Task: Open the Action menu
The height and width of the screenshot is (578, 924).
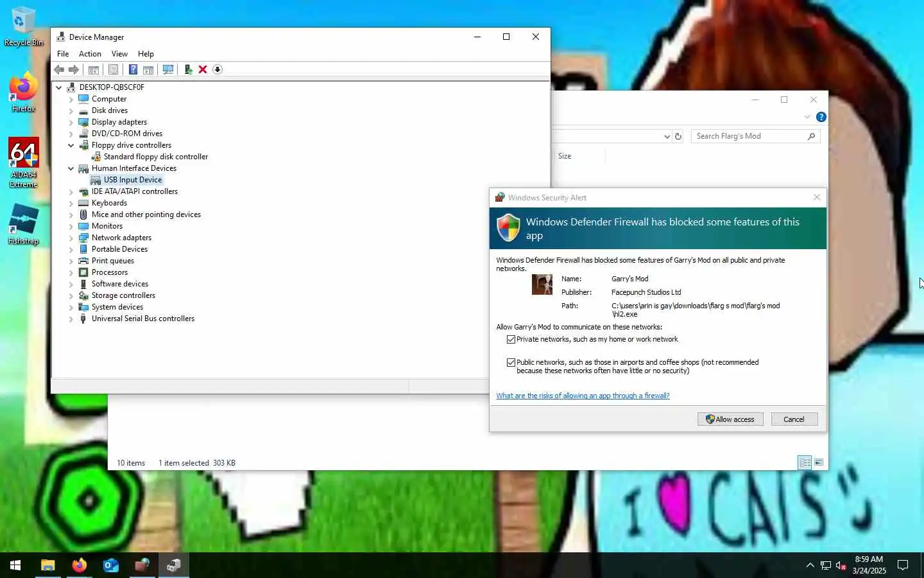Action: point(90,54)
